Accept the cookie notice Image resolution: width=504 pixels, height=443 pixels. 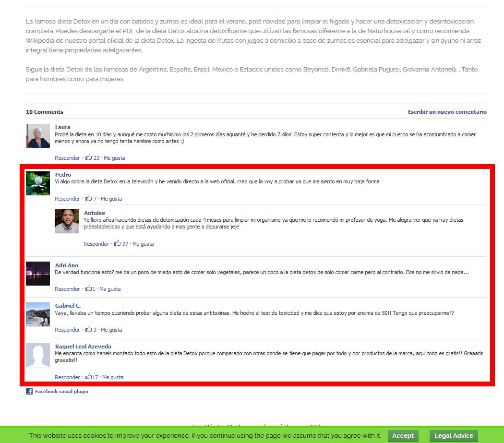(403, 436)
